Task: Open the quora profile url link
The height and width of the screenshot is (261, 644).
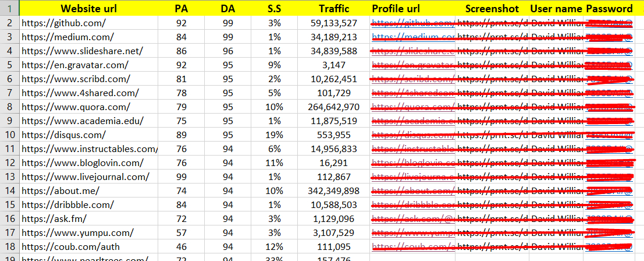Action: (413, 107)
